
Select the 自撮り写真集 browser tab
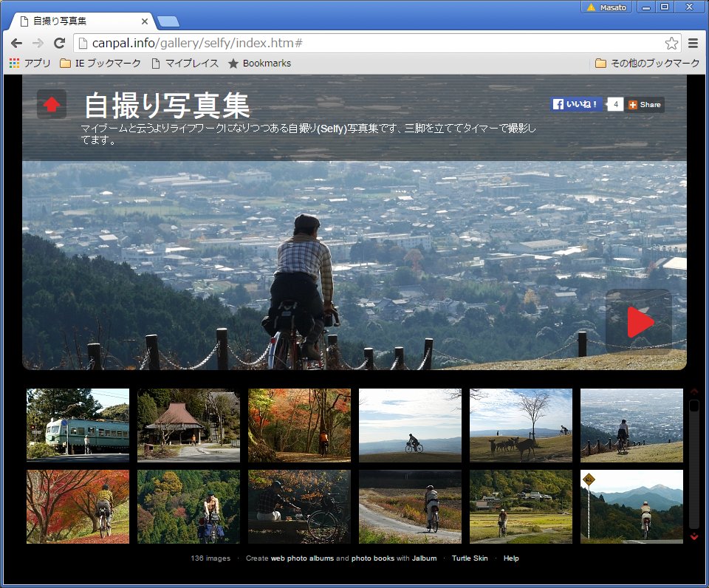coord(83,21)
